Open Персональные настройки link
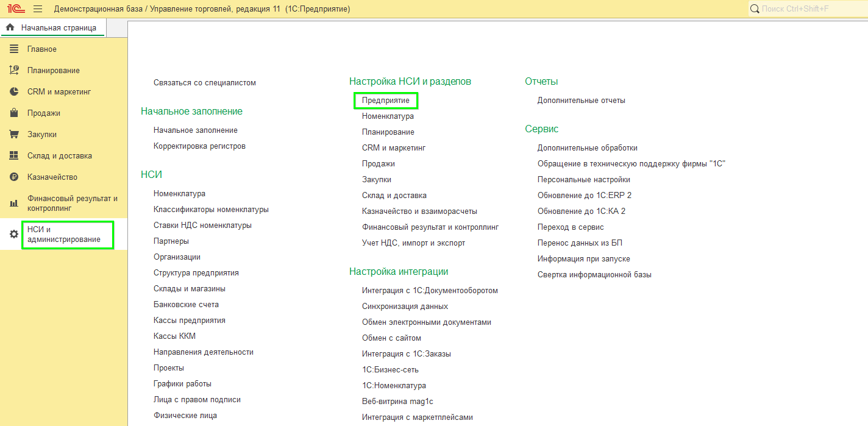 [x=584, y=179]
